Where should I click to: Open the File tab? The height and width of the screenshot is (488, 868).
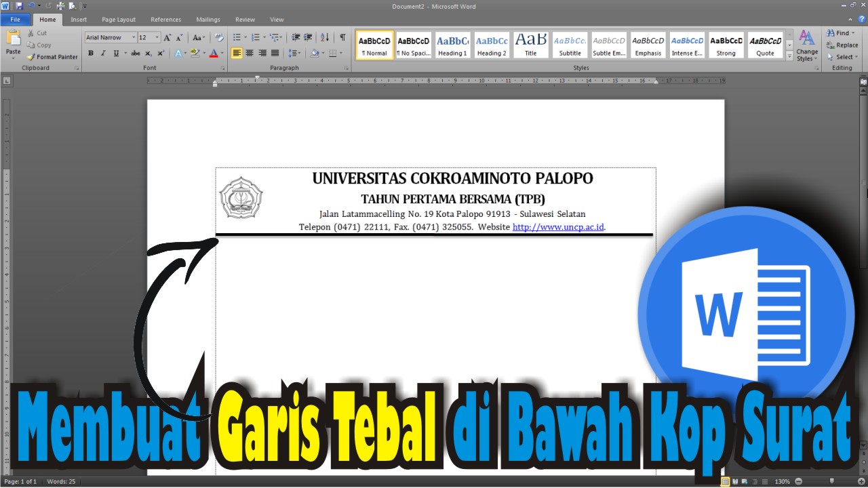(15, 20)
